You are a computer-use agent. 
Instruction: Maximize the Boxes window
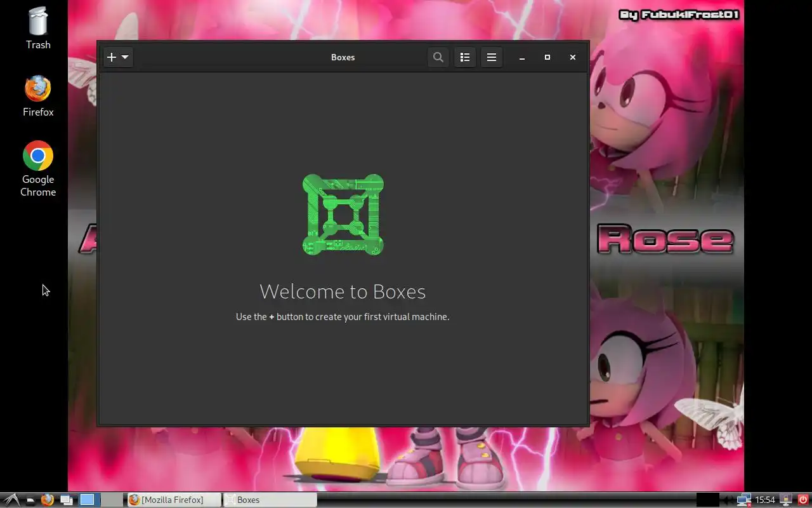coord(547,57)
